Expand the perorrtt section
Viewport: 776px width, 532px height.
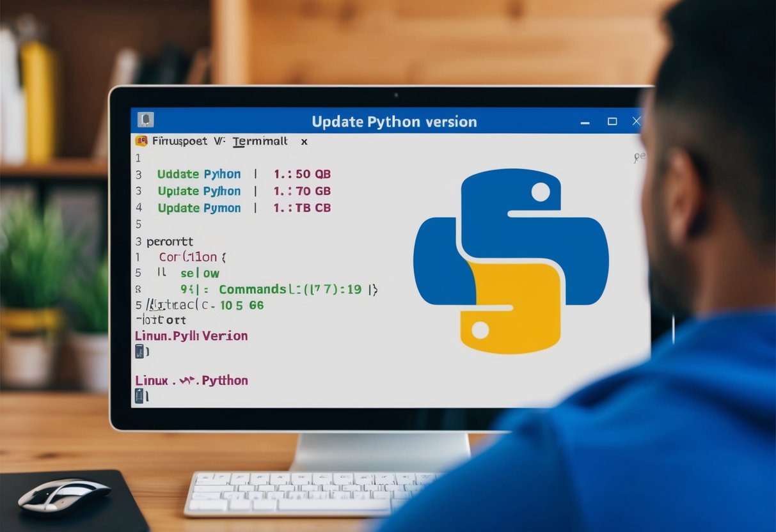tap(170, 242)
